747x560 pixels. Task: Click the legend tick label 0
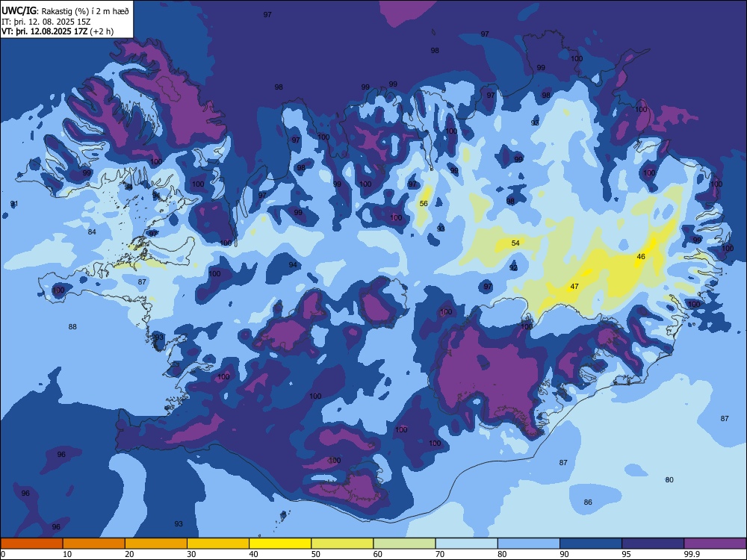(x=3, y=554)
